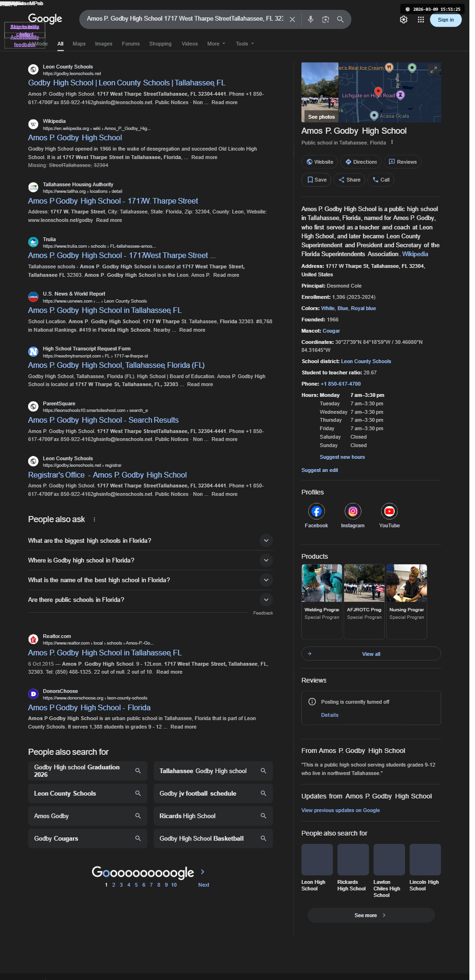Open Google apps grid icon
Image resolution: width=475 pixels, height=980 pixels.
421,20
